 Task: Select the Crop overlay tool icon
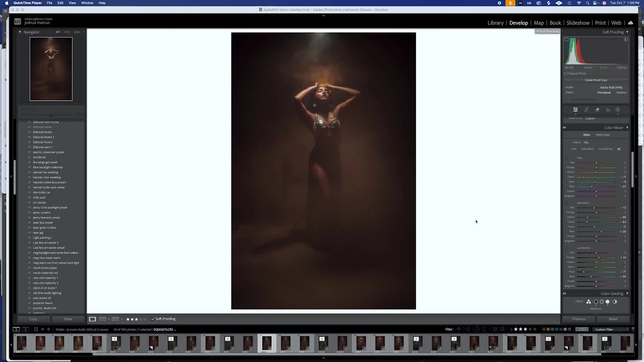[586, 110]
